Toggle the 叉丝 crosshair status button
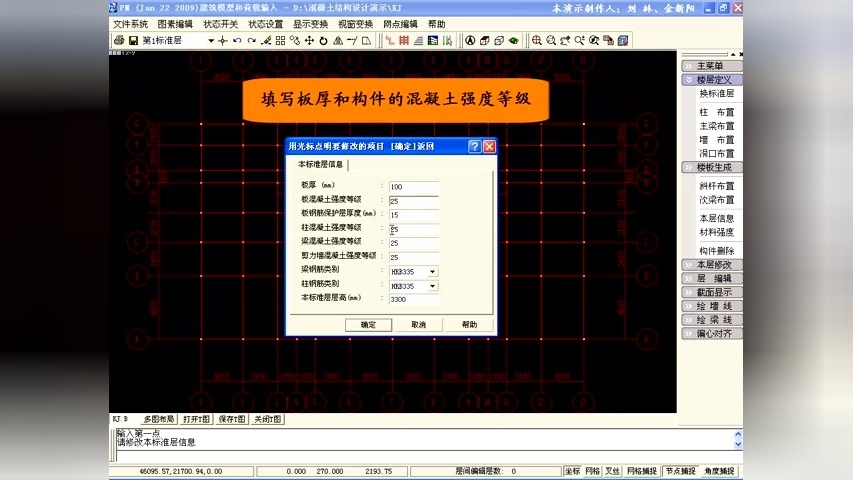 (x=613, y=471)
